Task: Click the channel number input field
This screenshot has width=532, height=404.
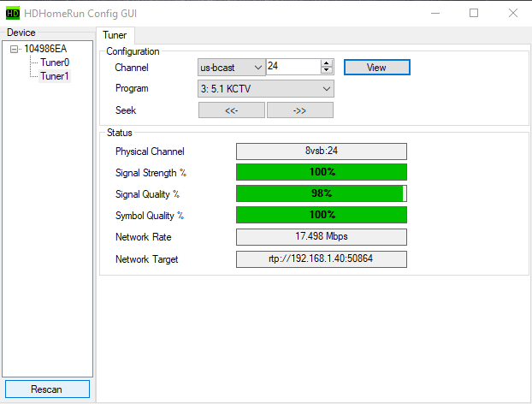Action: click(x=293, y=67)
